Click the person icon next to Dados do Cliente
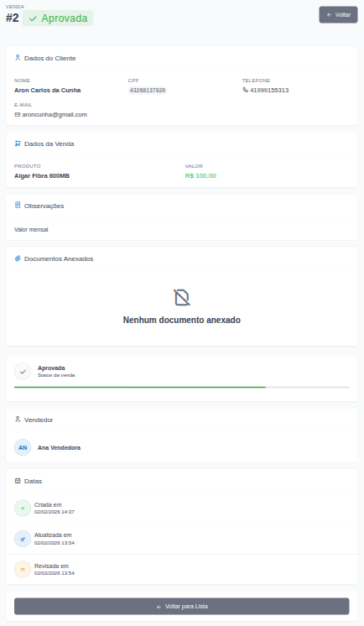364x626 pixels. pyautogui.click(x=18, y=58)
